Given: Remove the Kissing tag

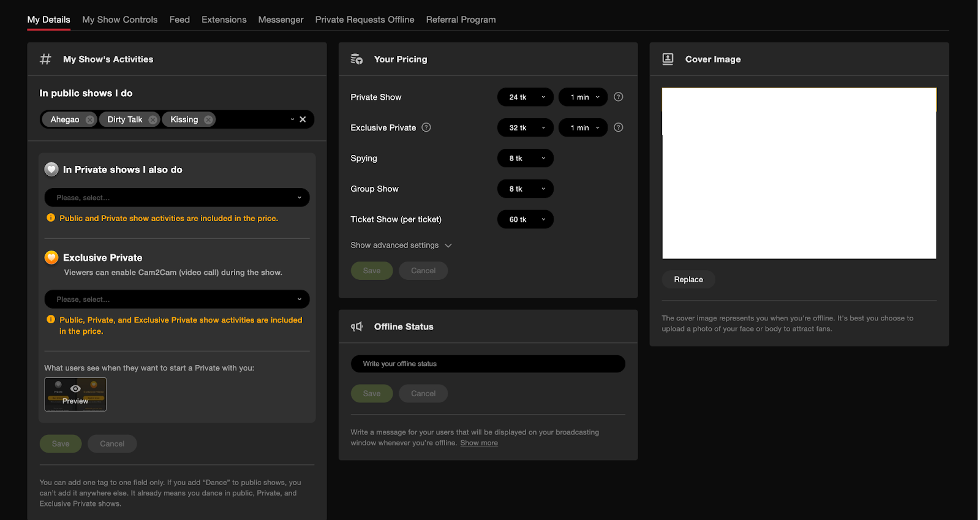Looking at the screenshot, I should (x=208, y=120).
